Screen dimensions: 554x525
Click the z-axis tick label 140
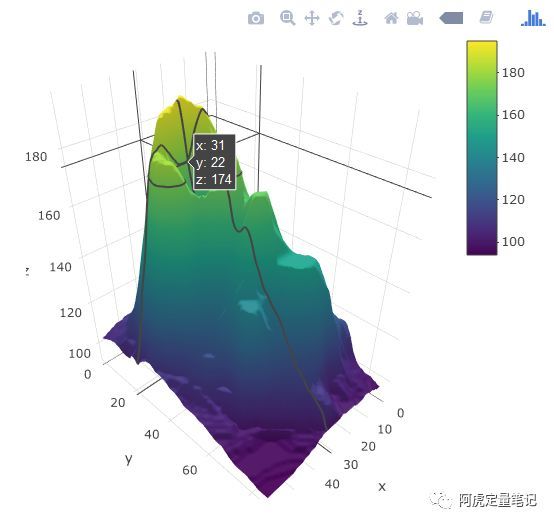click(x=60, y=267)
